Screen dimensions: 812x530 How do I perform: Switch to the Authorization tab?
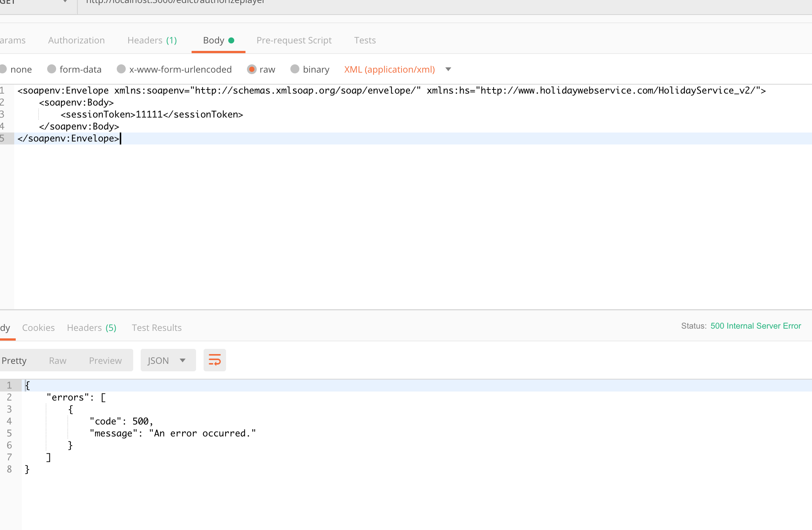coord(76,40)
